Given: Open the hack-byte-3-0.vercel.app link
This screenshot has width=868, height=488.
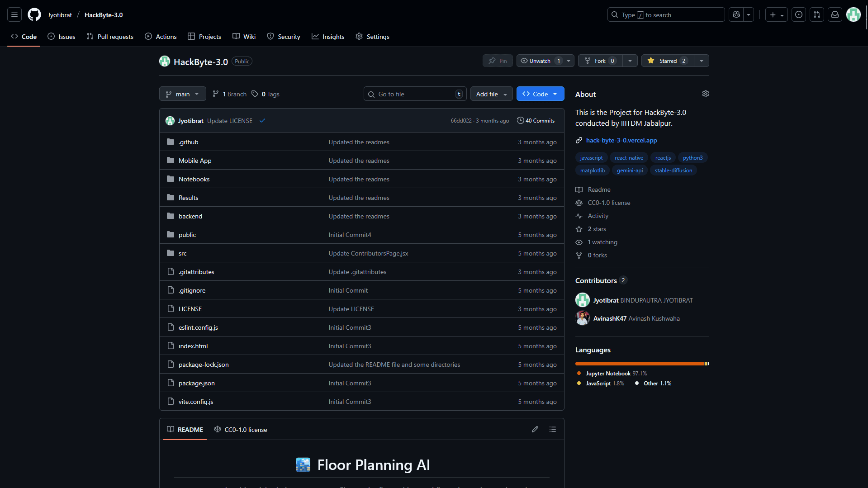Looking at the screenshot, I should (621, 140).
